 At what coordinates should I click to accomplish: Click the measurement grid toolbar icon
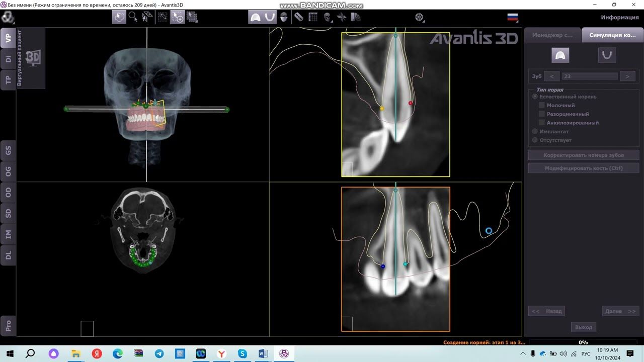[x=313, y=17]
